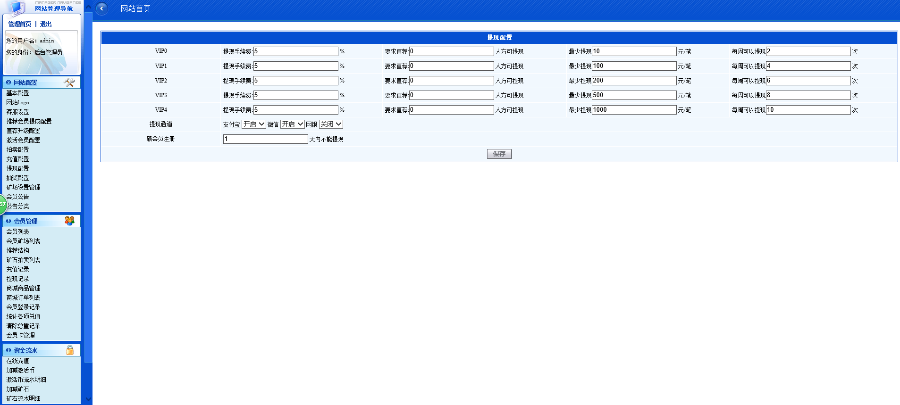
Task: Open the 支付宝 channel dropdown
Action: 254,124
